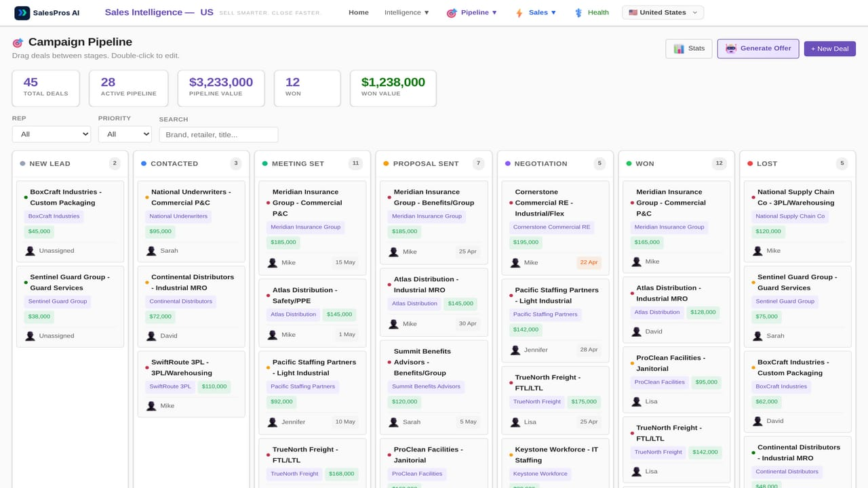Click the SalesPros AI logo icon
Screen dimensions: 868x488
(x=22, y=13)
